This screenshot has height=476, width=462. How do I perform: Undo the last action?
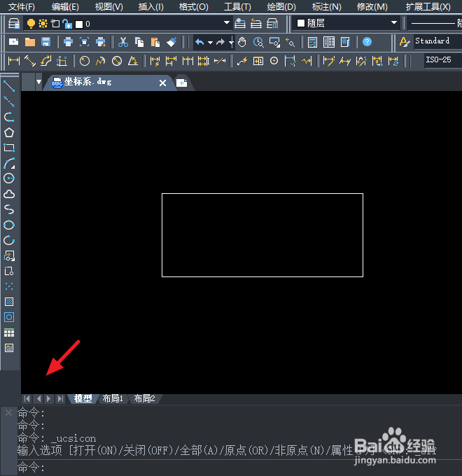point(199,42)
